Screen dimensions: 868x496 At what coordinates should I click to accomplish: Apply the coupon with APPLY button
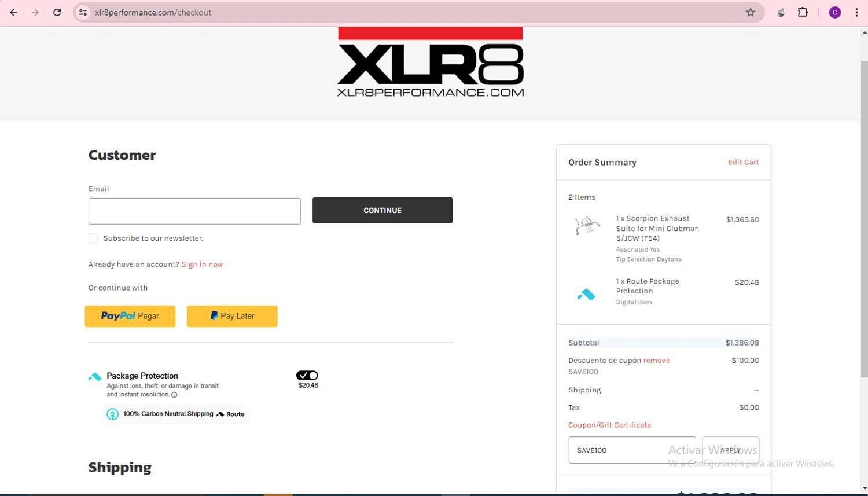click(x=730, y=450)
